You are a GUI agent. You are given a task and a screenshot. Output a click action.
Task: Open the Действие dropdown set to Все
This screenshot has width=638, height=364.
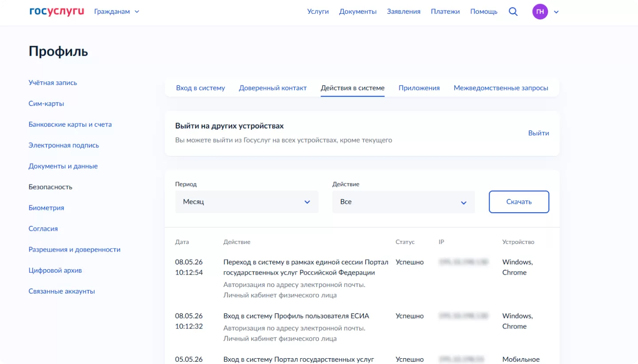pos(404,202)
